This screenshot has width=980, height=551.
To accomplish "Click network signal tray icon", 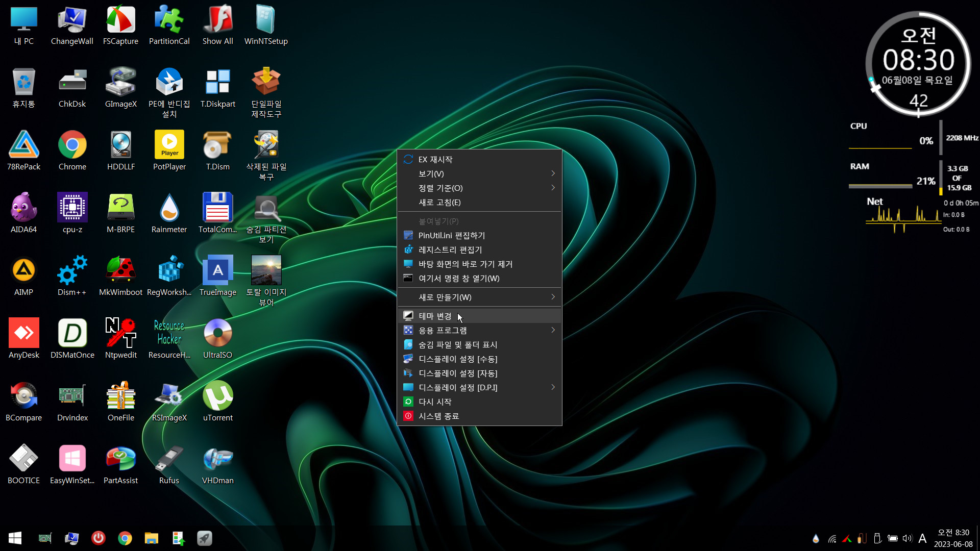I will click(832, 538).
